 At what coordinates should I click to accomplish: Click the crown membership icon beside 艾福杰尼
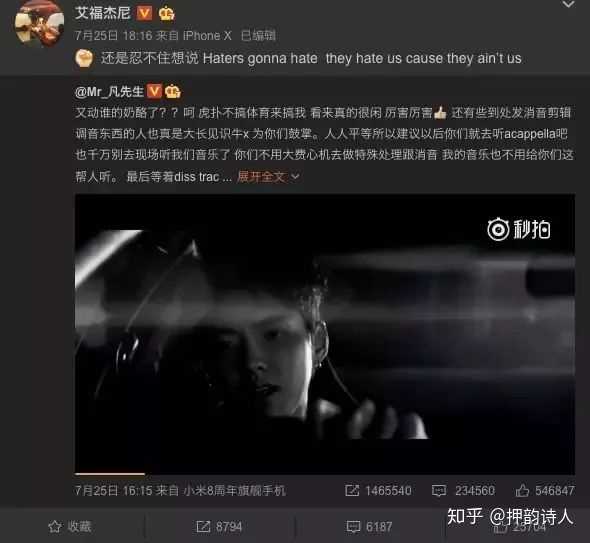pyautogui.click(x=166, y=14)
